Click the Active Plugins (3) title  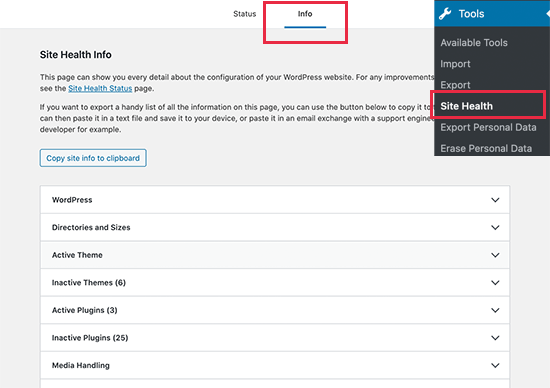(x=85, y=310)
